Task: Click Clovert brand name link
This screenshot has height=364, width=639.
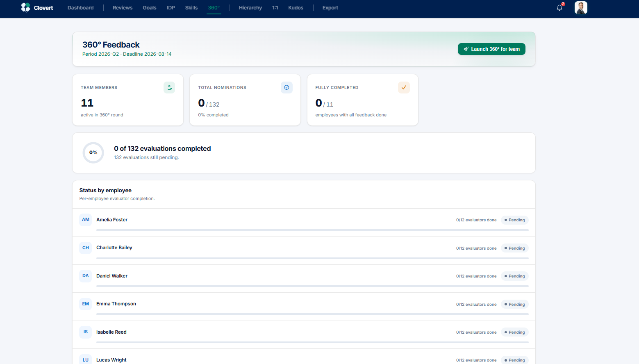Action: coord(43,8)
